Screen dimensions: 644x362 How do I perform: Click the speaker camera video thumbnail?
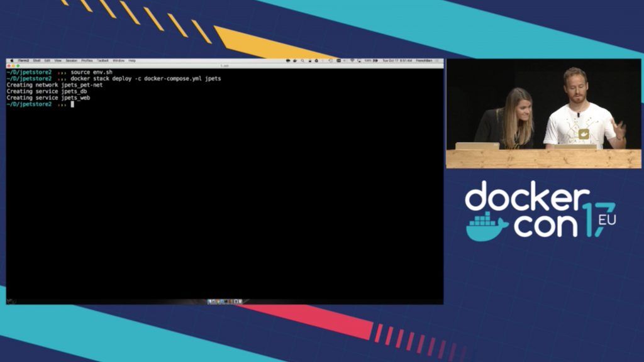[543, 113]
